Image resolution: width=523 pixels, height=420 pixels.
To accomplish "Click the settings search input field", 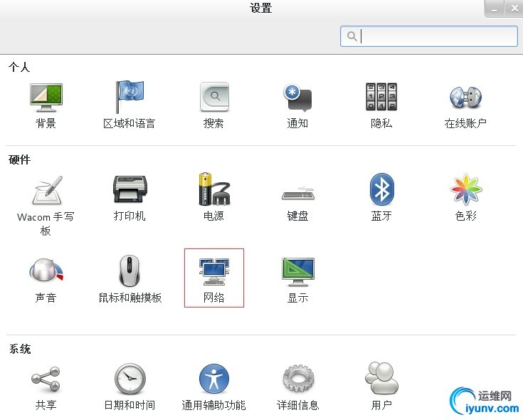I will 429,36.
